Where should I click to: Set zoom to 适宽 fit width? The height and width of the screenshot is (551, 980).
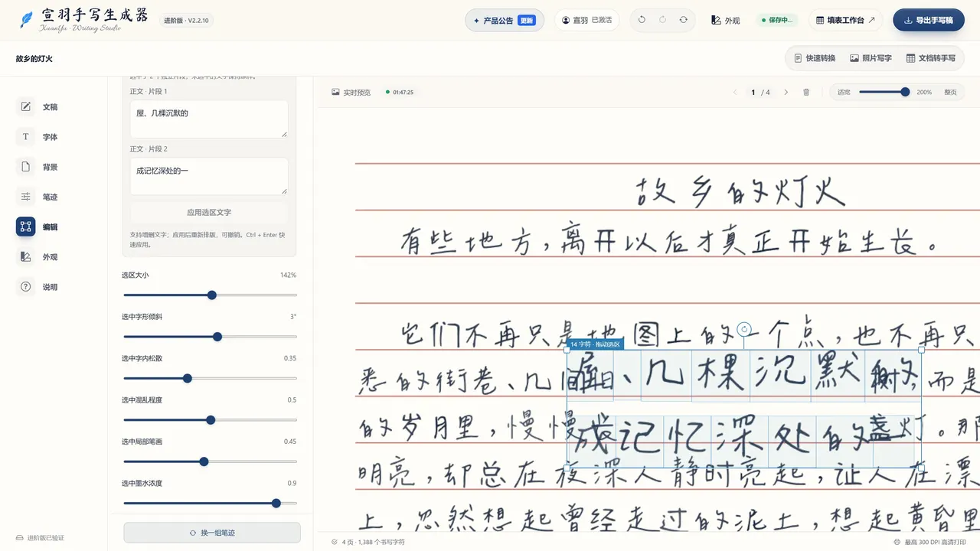point(844,92)
